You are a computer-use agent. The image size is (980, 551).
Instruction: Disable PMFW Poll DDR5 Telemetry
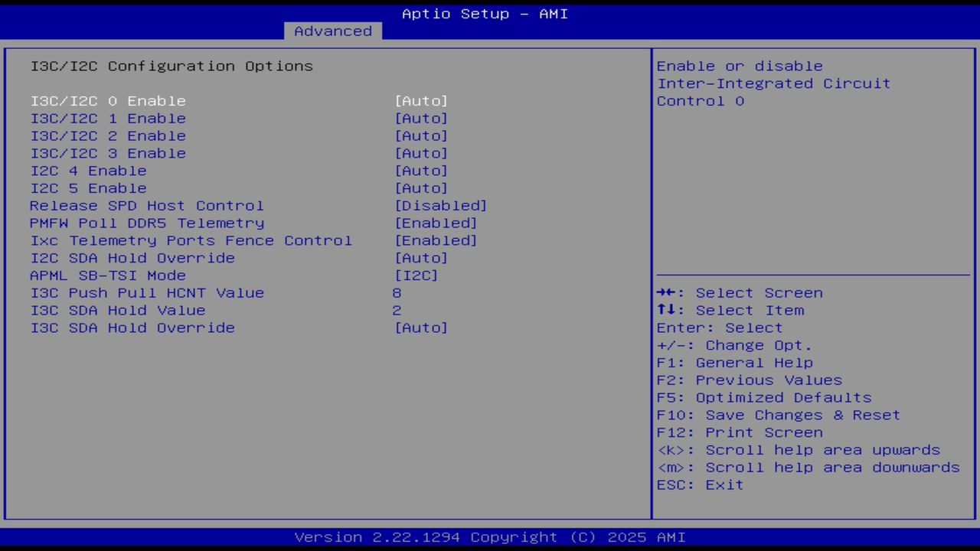pyautogui.click(x=146, y=223)
